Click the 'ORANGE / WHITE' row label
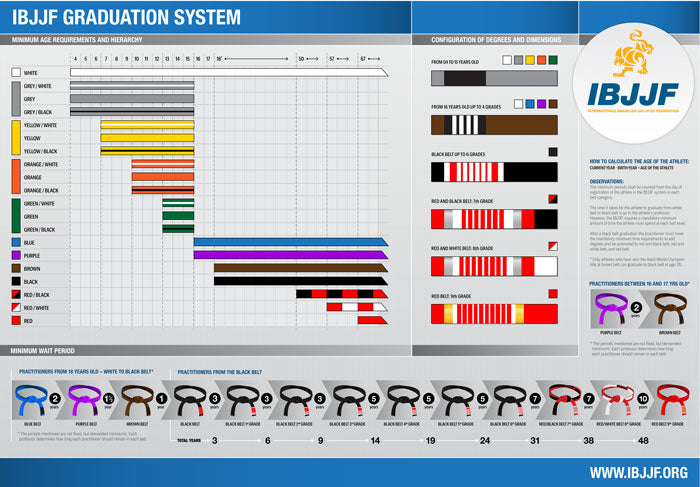This screenshot has width=700, height=487. [41, 164]
